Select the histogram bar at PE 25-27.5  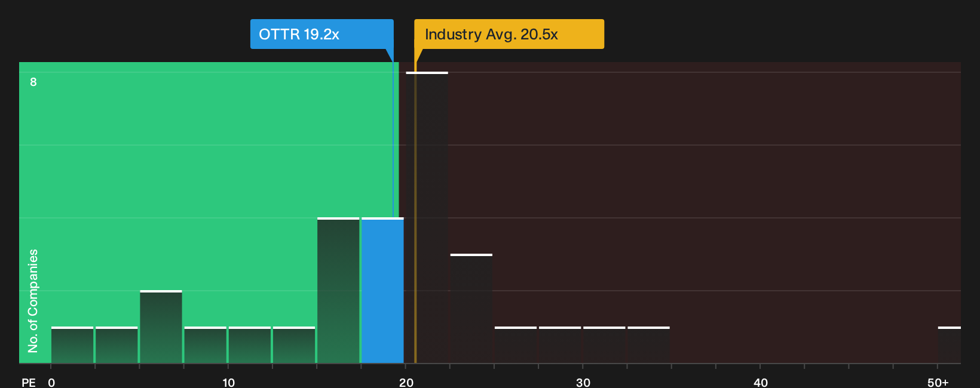pos(516,345)
